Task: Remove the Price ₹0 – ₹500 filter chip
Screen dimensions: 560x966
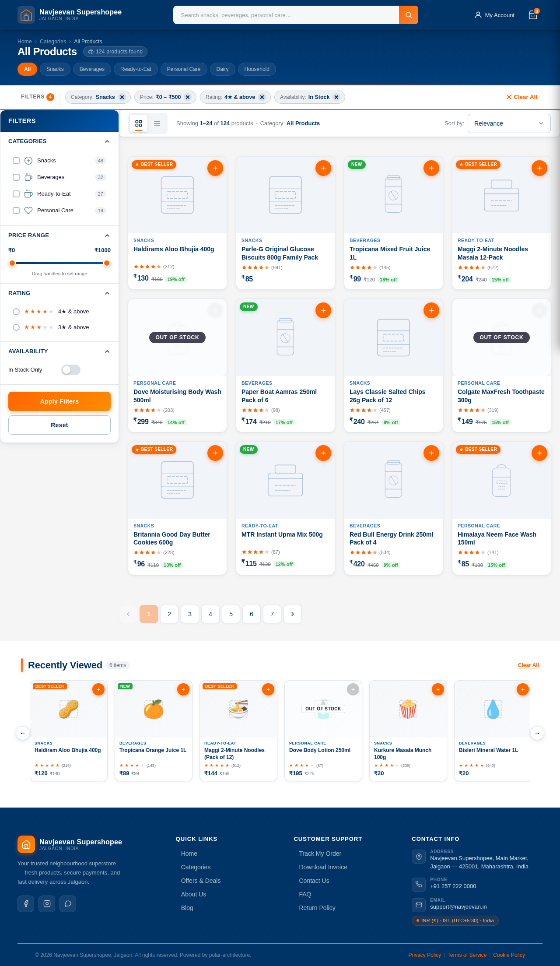Action: (x=188, y=97)
